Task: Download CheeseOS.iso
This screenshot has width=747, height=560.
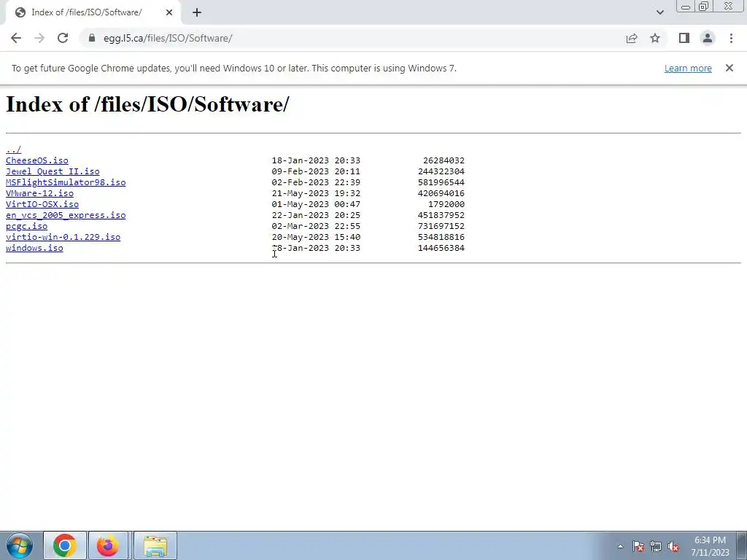Action: [x=37, y=160]
